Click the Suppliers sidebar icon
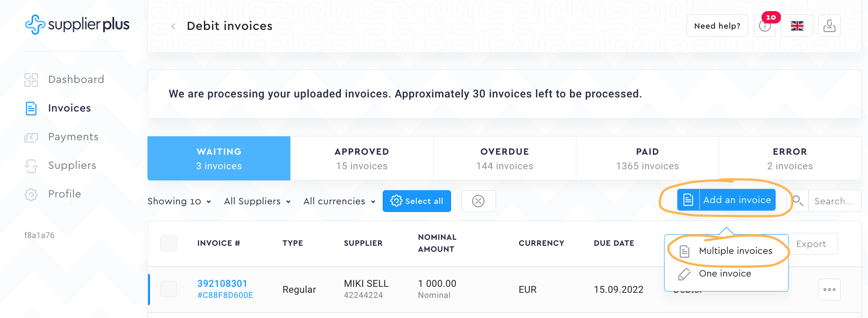Viewport: 868px width, 318px height. (x=31, y=165)
